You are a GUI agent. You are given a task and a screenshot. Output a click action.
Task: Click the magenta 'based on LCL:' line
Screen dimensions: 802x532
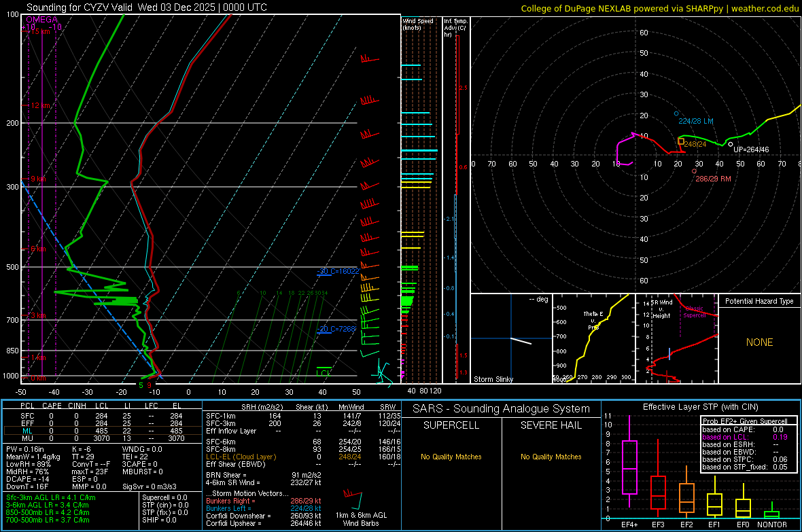coord(725,437)
